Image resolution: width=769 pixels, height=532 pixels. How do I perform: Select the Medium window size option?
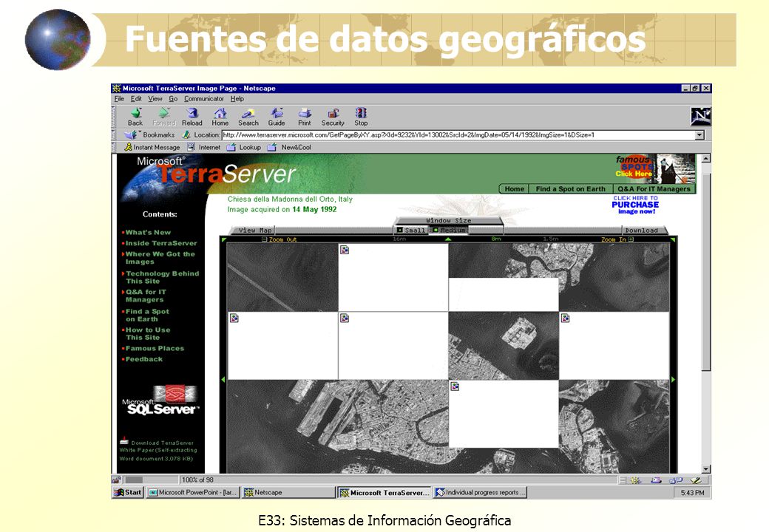449,230
